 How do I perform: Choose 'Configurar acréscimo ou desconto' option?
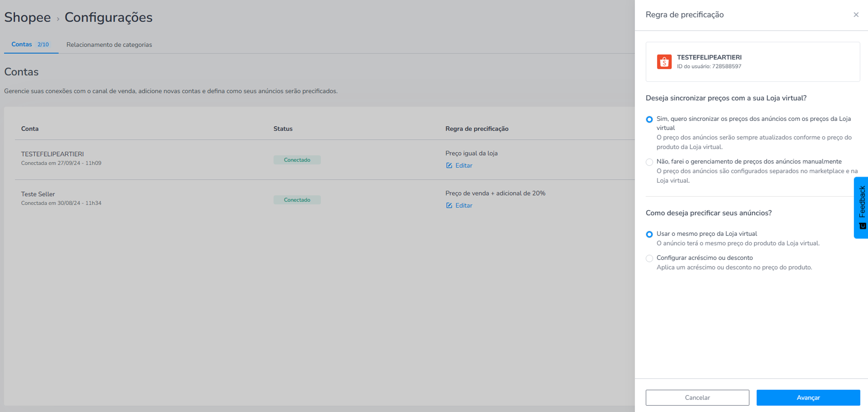pyautogui.click(x=649, y=258)
